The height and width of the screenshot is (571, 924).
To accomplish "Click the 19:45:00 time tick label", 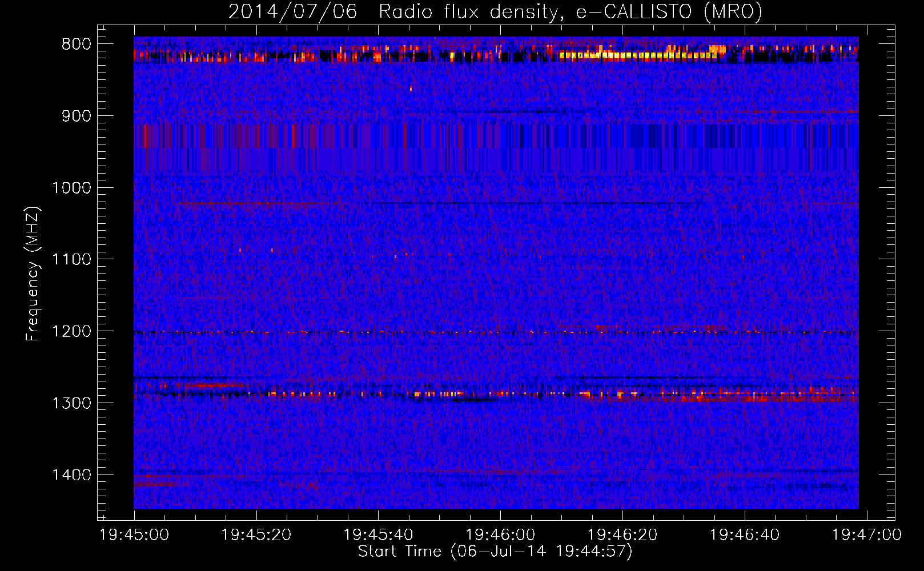I will (x=134, y=535).
